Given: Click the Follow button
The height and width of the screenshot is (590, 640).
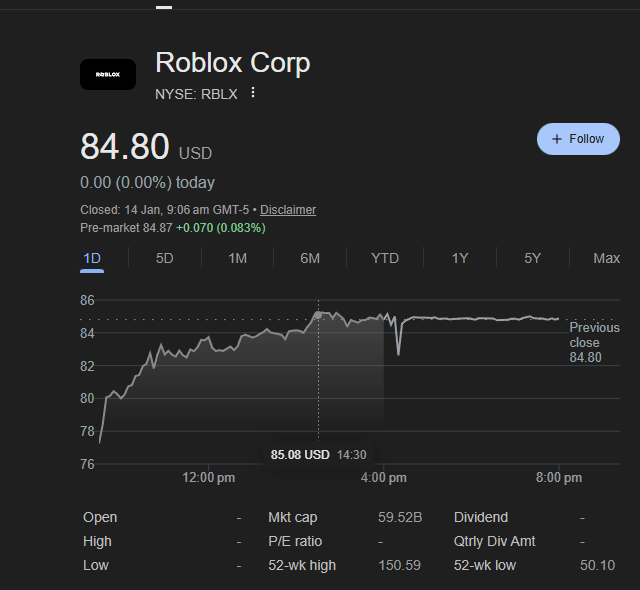Looking at the screenshot, I should tap(578, 139).
